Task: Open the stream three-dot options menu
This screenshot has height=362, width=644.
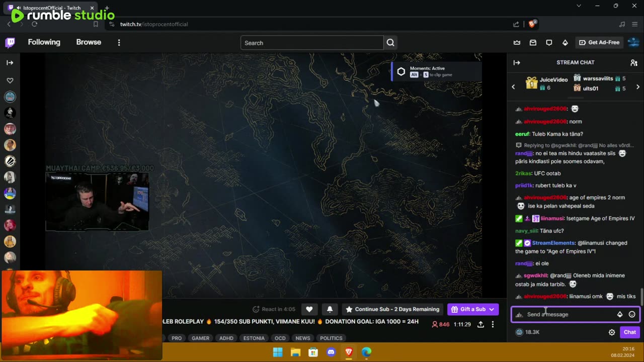Action: (x=493, y=324)
